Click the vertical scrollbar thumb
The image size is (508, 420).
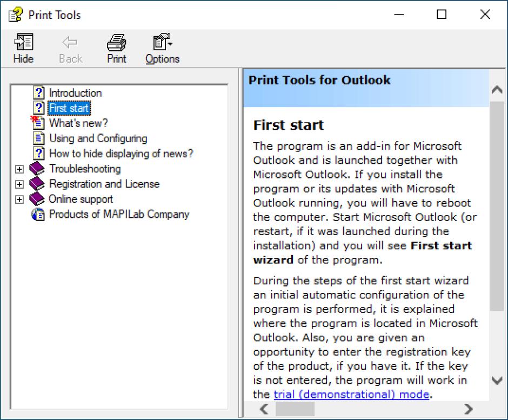[x=497, y=206]
